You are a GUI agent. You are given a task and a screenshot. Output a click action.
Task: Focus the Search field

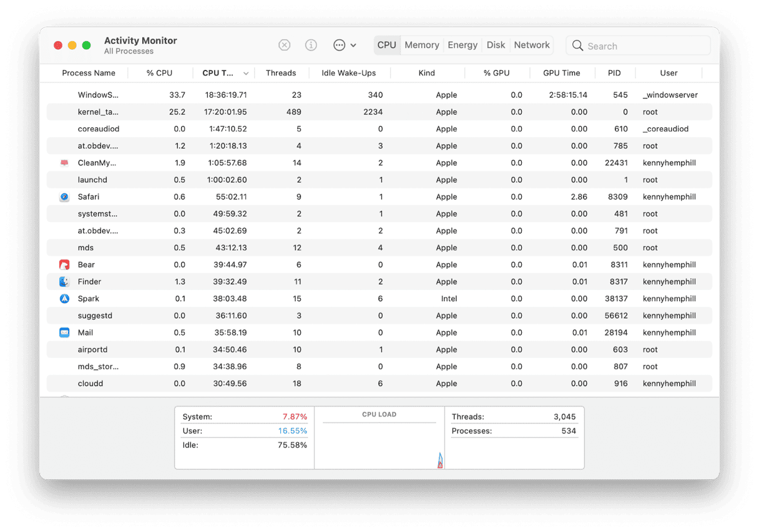point(638,46)
